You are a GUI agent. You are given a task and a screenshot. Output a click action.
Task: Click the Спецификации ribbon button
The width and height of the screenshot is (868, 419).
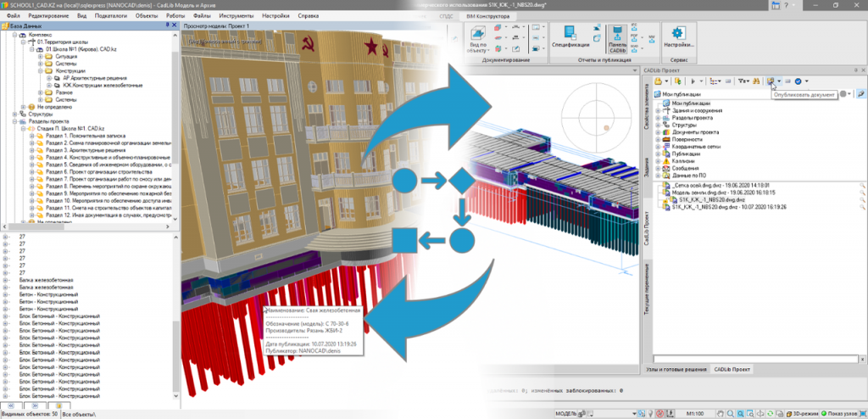tap(570, 36)
